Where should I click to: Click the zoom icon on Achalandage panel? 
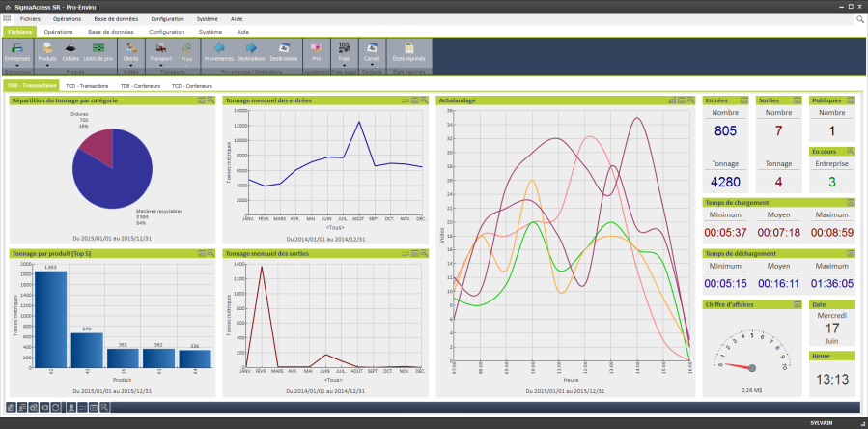[692, 100]
